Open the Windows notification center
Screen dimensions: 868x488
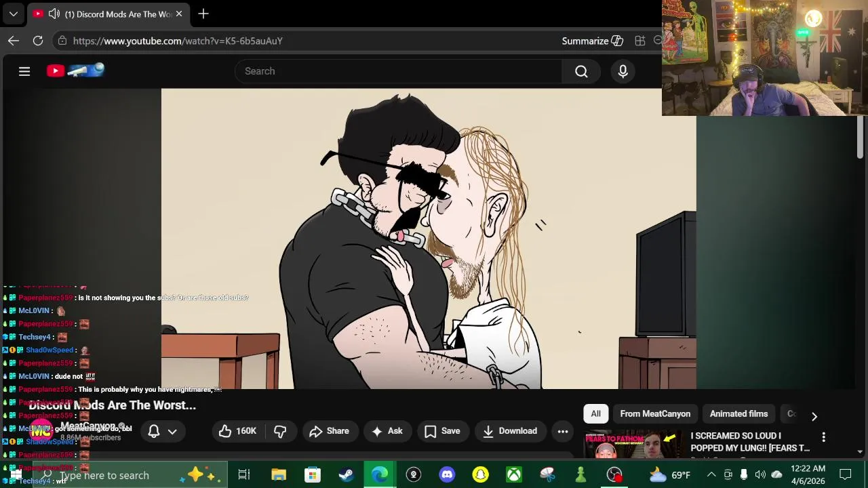[x=846, y=475]
